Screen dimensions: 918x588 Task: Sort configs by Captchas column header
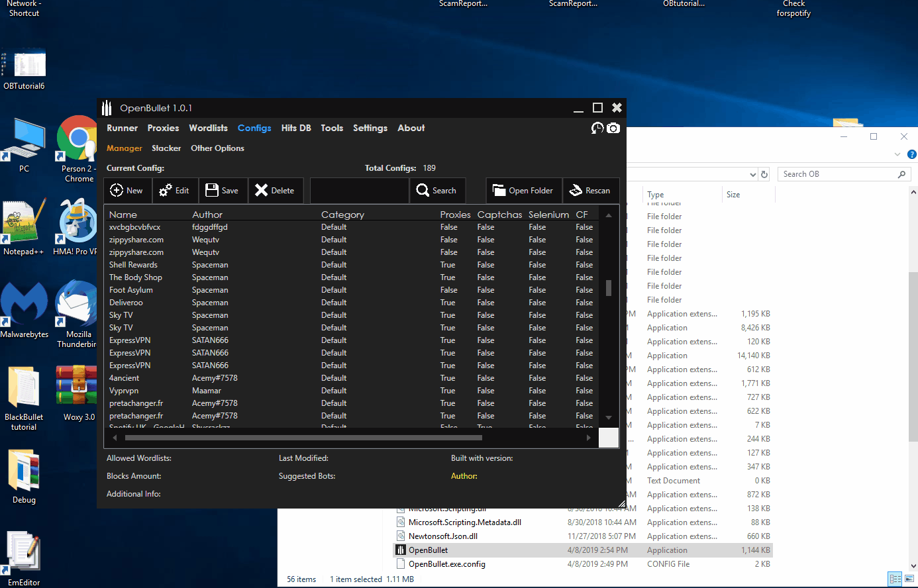(x=499, y=215)
